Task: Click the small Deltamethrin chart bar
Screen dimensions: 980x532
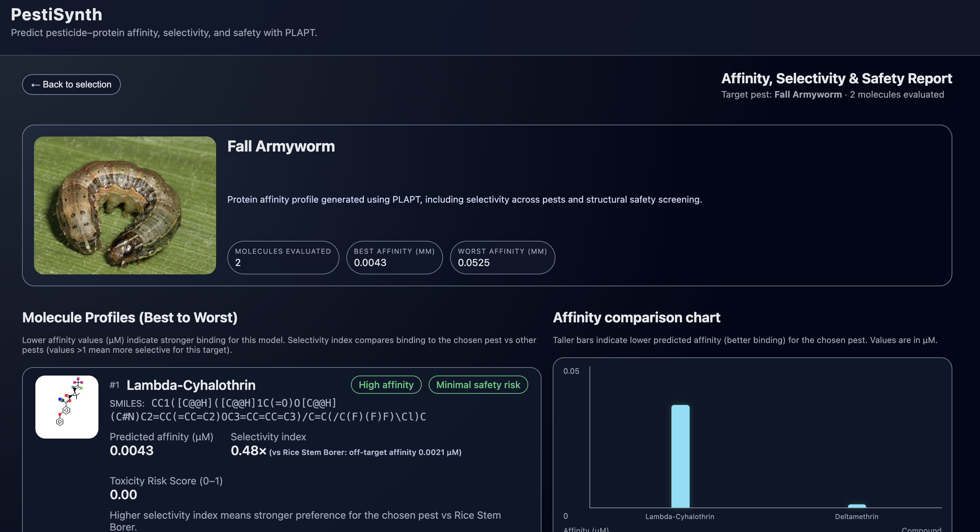Action: [857, 506]
